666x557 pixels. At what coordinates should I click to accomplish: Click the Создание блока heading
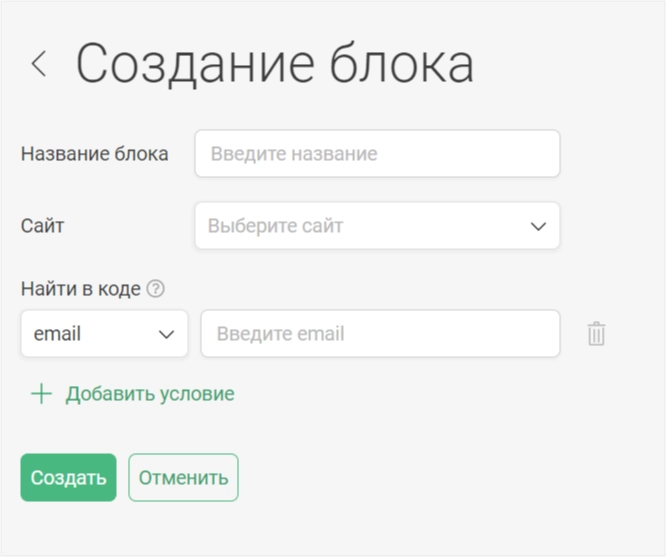tap(275, 64)
